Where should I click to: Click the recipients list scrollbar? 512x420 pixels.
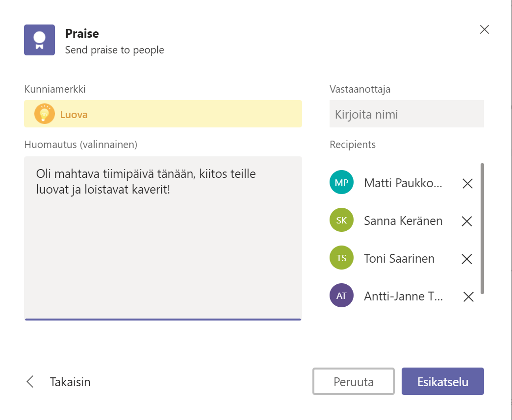(x=482, y=228)
